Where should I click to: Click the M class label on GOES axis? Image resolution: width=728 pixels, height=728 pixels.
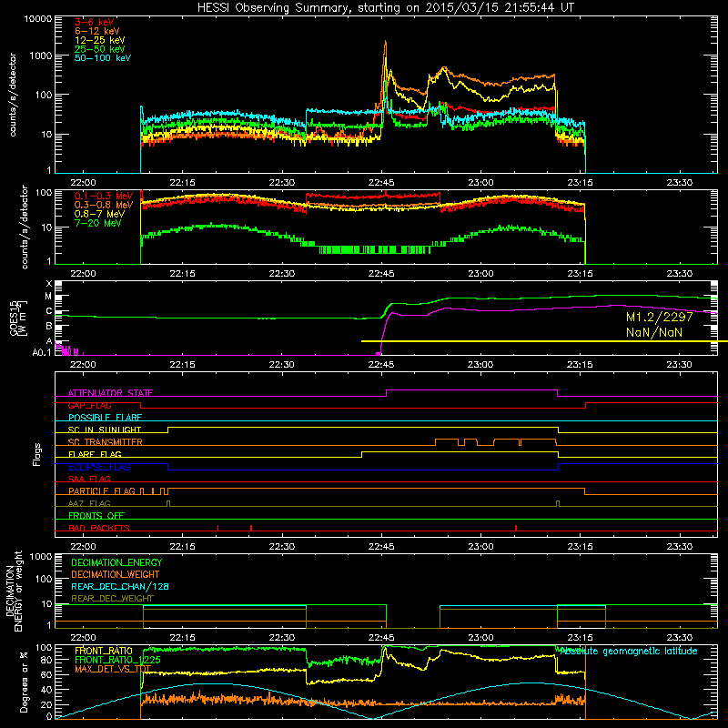point(48,297)
